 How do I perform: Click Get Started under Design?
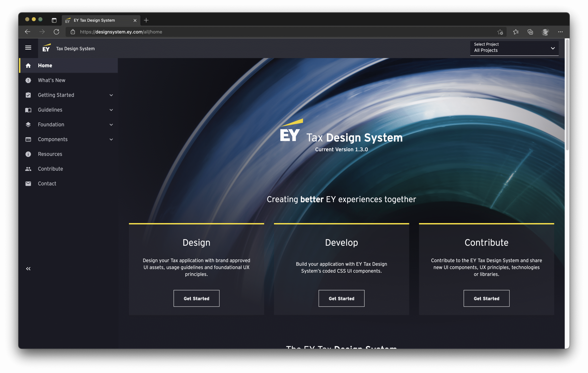[196, 298]
